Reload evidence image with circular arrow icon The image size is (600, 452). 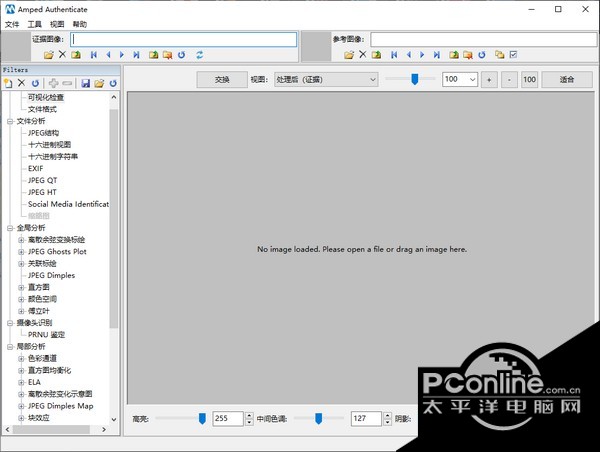(x=181, y=55)
